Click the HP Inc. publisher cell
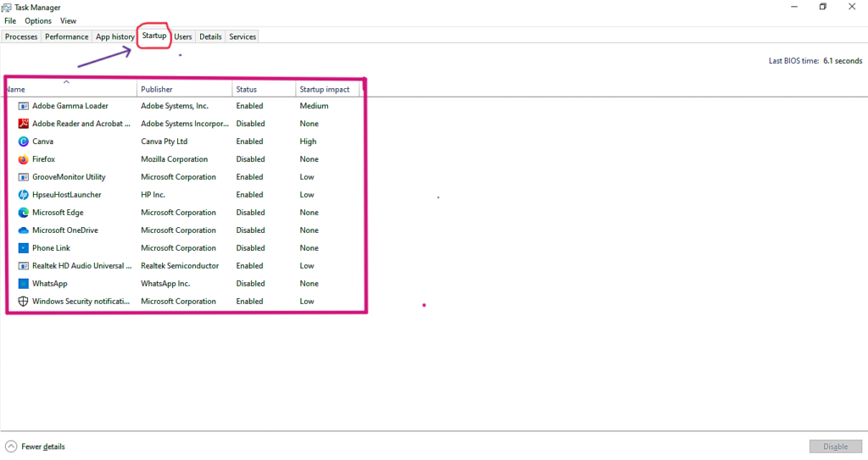 point(153,195)
